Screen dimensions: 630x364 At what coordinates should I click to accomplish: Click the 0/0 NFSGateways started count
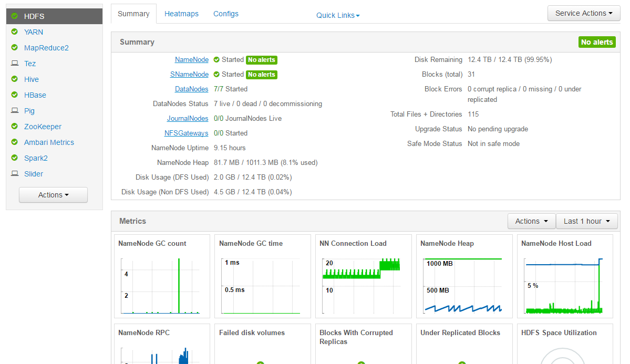(x=219, y=133)
